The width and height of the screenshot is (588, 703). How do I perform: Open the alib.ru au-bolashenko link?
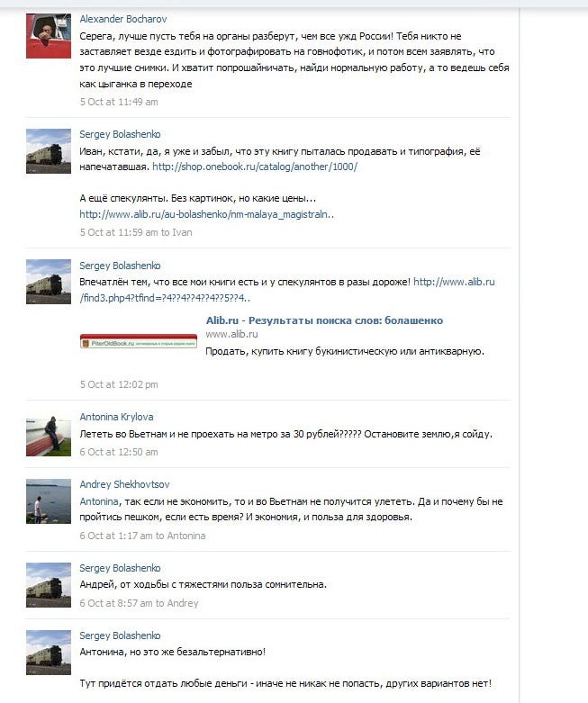click(207, 214)
